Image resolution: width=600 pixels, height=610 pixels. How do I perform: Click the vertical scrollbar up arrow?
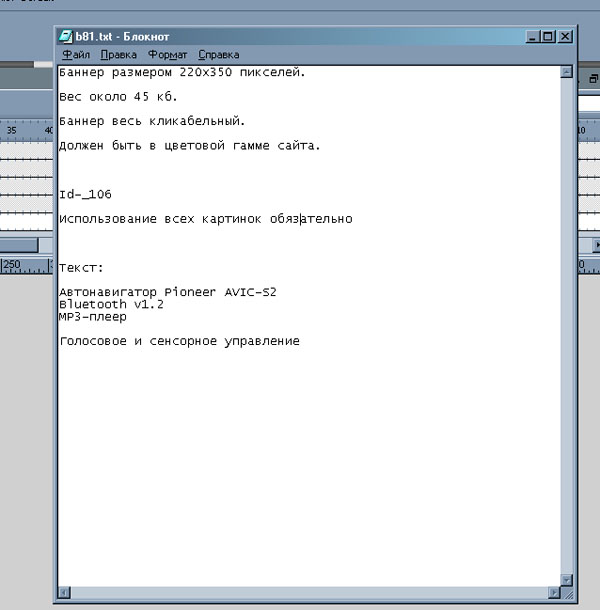566,72
